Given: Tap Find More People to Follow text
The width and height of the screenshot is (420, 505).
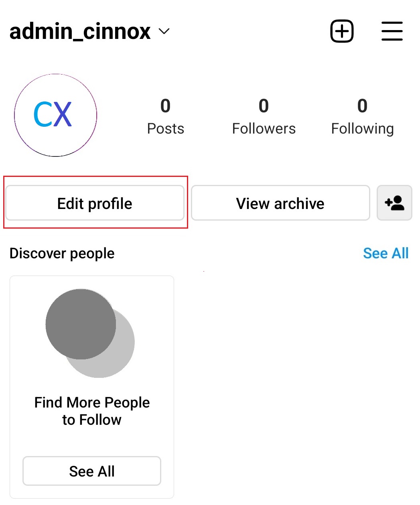Looking at the screenshot, I should click(92, 411).
